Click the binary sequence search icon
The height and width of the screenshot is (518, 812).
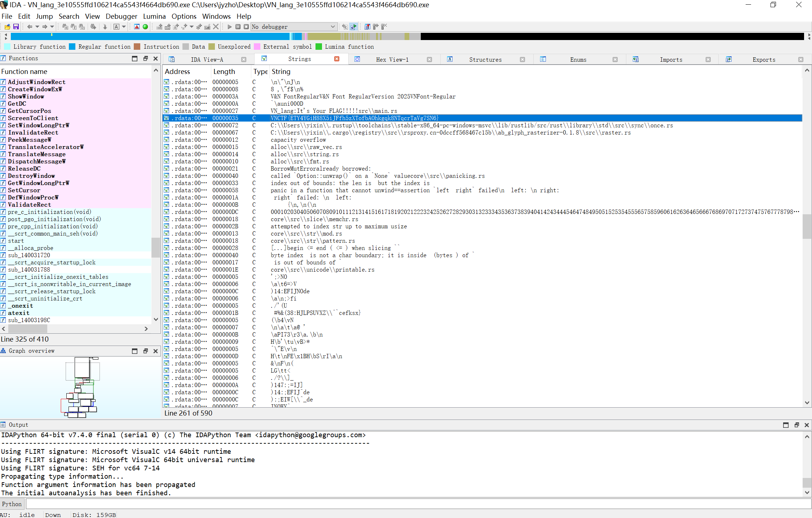pyautogui.click(x=82, y=27)
